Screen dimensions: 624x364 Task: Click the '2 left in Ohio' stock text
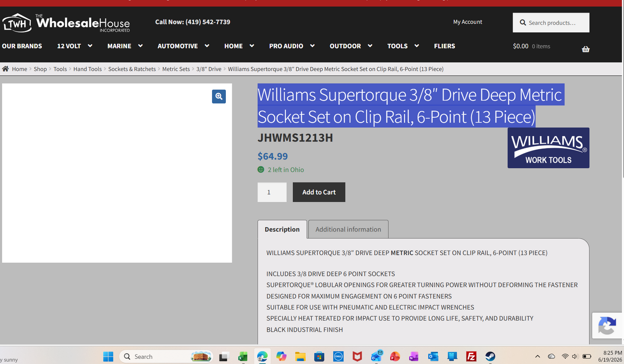pyautogui.click(x=286, y=170)
